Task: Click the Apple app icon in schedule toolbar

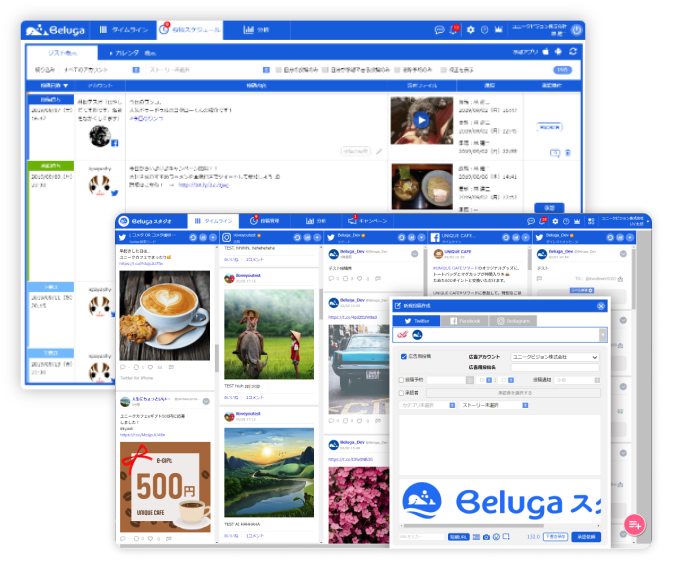Action: click(x=546, y=52)
